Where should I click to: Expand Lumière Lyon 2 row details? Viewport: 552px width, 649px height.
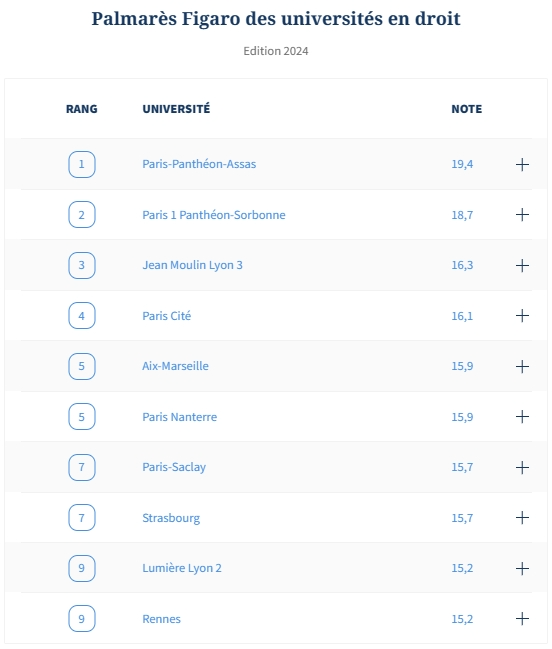tap(522, 568)
